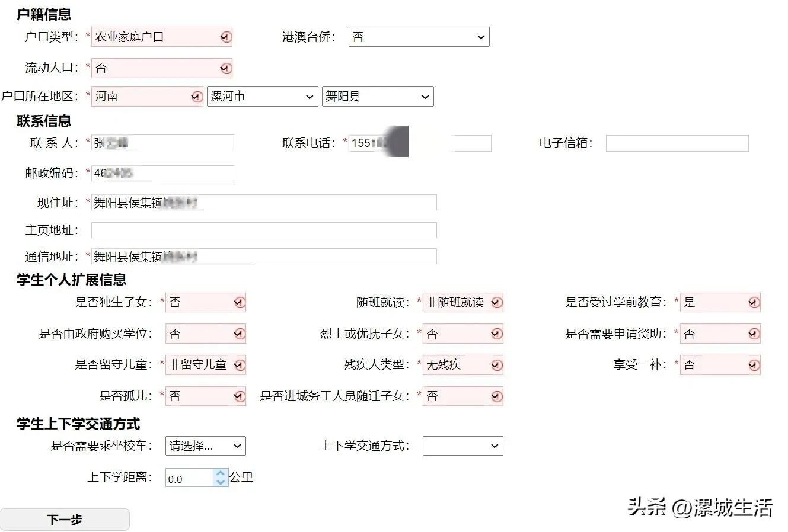
Task: Open the 户口类型 dropdown arrow icon
Action: coord(225,37)
